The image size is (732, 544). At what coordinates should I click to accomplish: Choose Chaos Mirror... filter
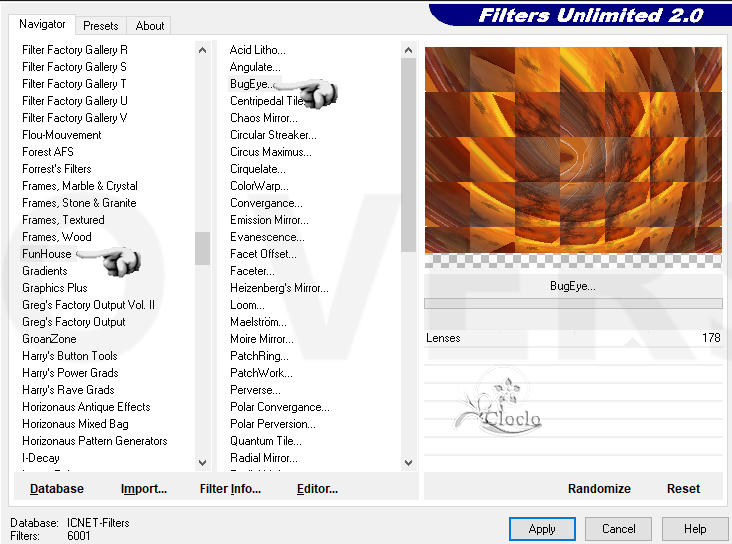point(264,118)
